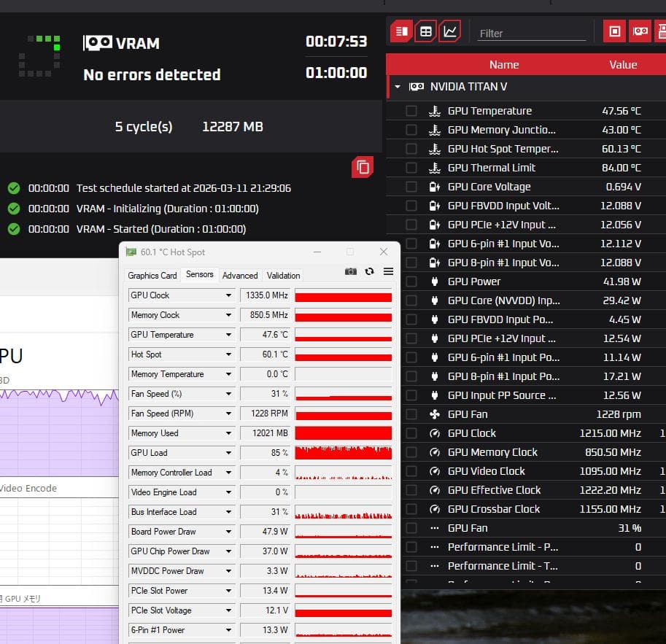Open the Memory Clock sensor dropdown
Screen dimensions: 666x644
[x=228, y=315]
